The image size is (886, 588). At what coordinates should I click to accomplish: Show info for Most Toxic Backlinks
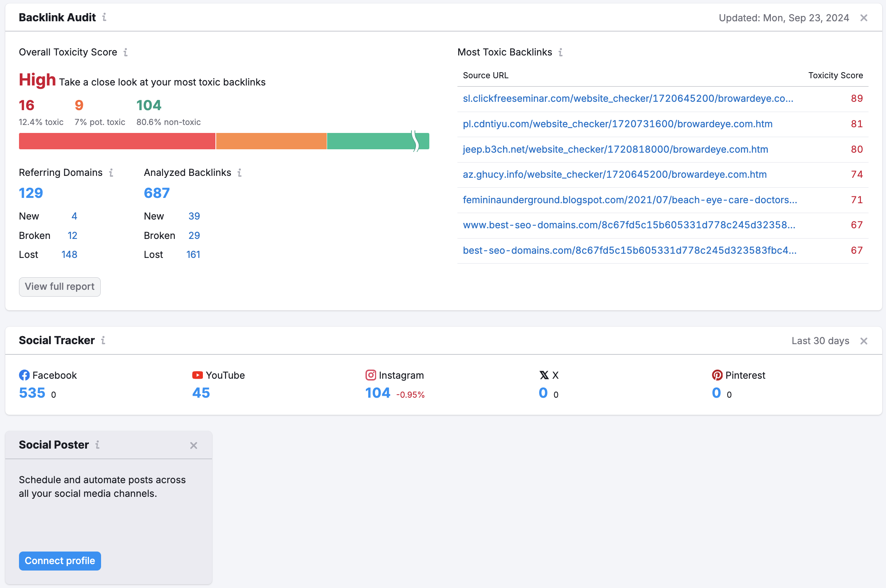pos(560,52)
